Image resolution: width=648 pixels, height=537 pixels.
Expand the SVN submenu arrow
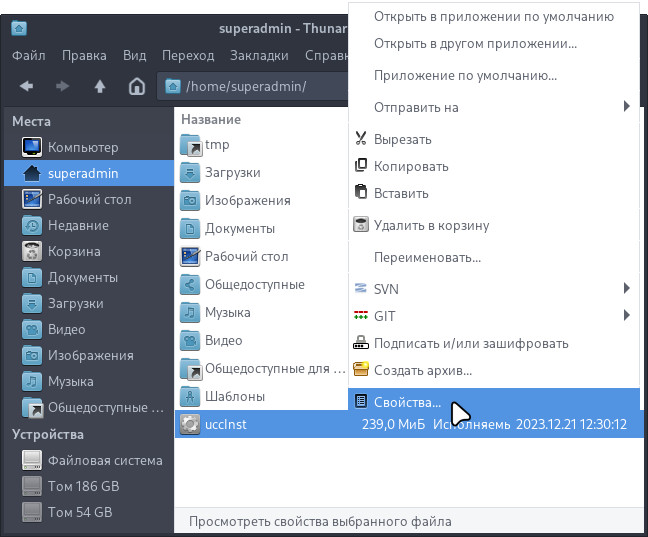coord(626,289)
